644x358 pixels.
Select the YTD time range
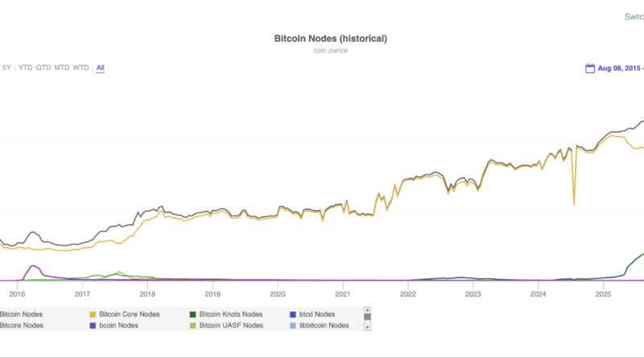pyautogui.click(x=26, y=68)
